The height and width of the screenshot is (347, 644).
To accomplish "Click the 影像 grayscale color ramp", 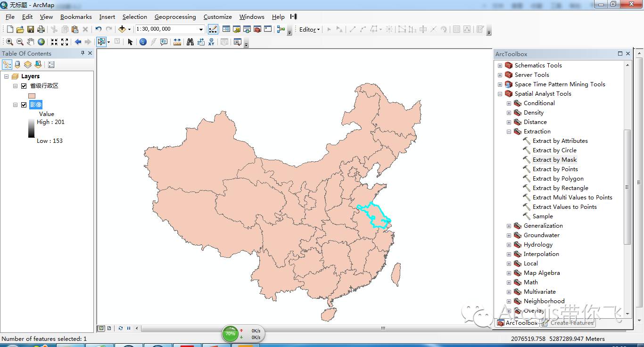I will [x=32, y=128].
